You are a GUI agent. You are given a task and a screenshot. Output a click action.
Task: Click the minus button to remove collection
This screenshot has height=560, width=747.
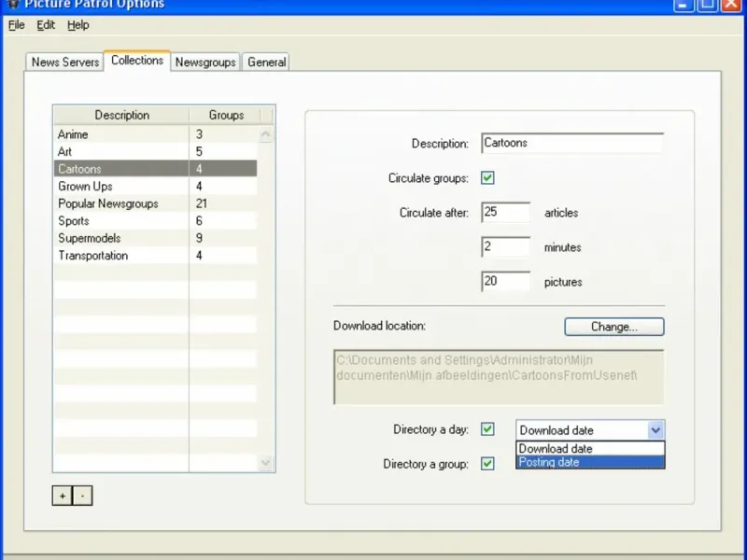click(82, 496)
